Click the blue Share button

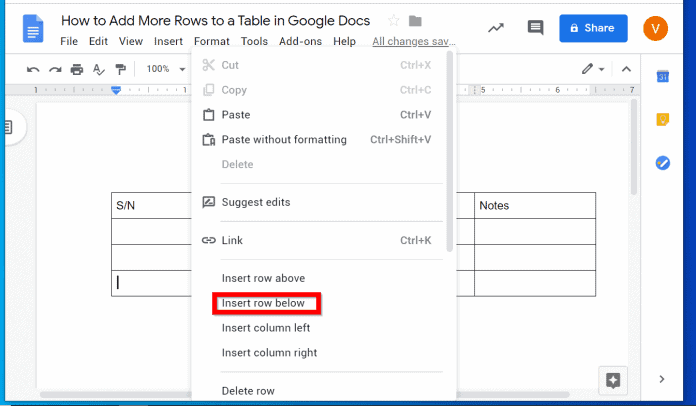point(593,28)
